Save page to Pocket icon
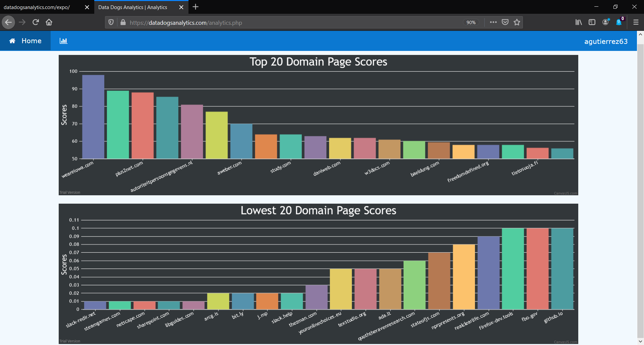The image size is (644, 345). pos(505,22)
